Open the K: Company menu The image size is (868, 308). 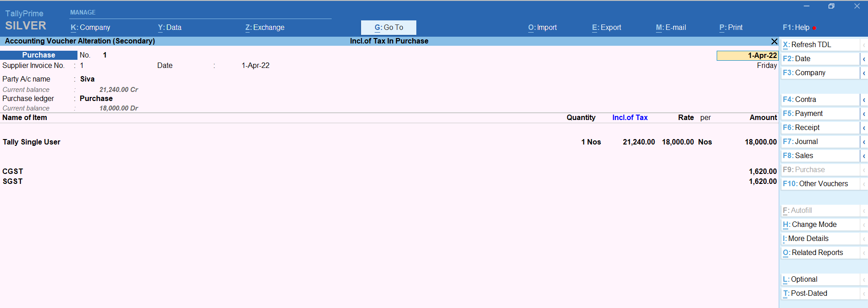pyautogui.click(x=91, y=28)
